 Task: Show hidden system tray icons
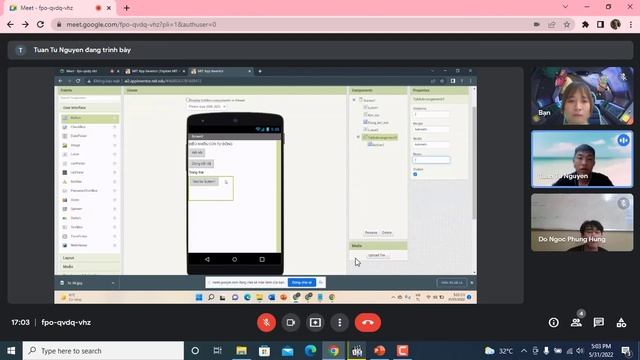[524, 351]
